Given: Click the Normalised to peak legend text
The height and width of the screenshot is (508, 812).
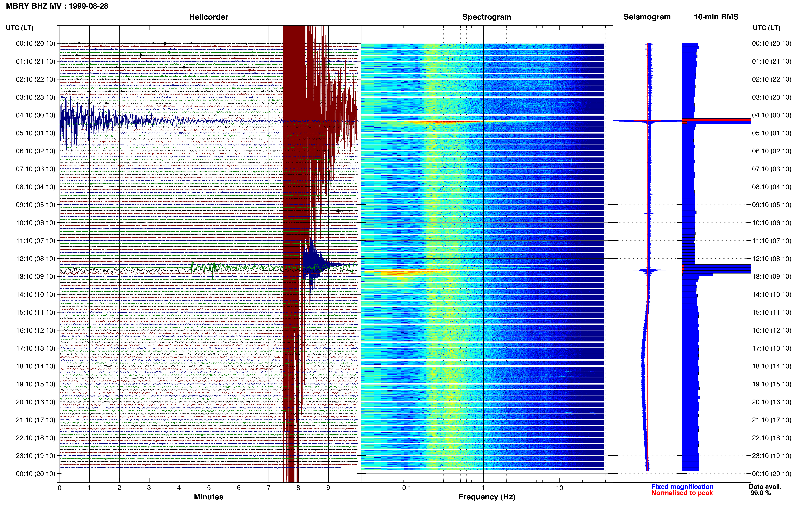Looking at the screenshot, I should point(682,493).
